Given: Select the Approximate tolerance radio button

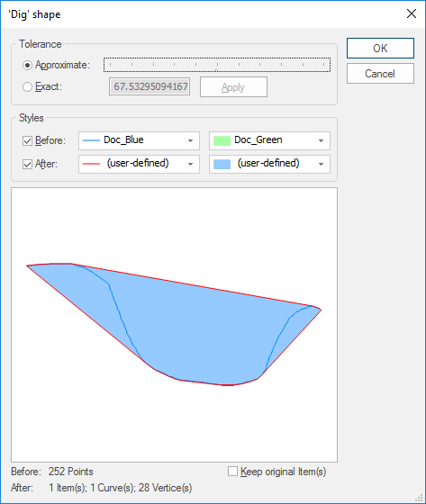Looking at the screenshot, I should coord(27,65).
